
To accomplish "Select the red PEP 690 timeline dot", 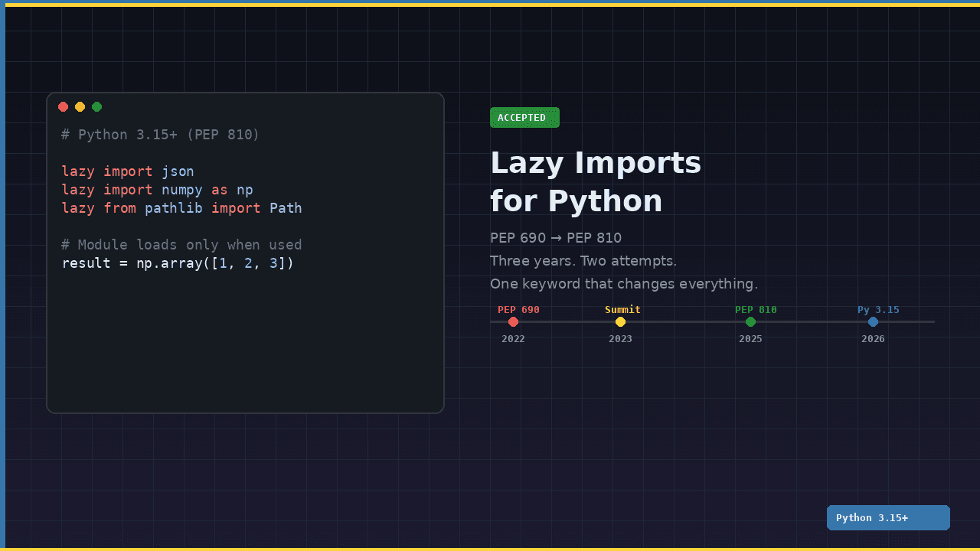I will [x=513, y=322].
